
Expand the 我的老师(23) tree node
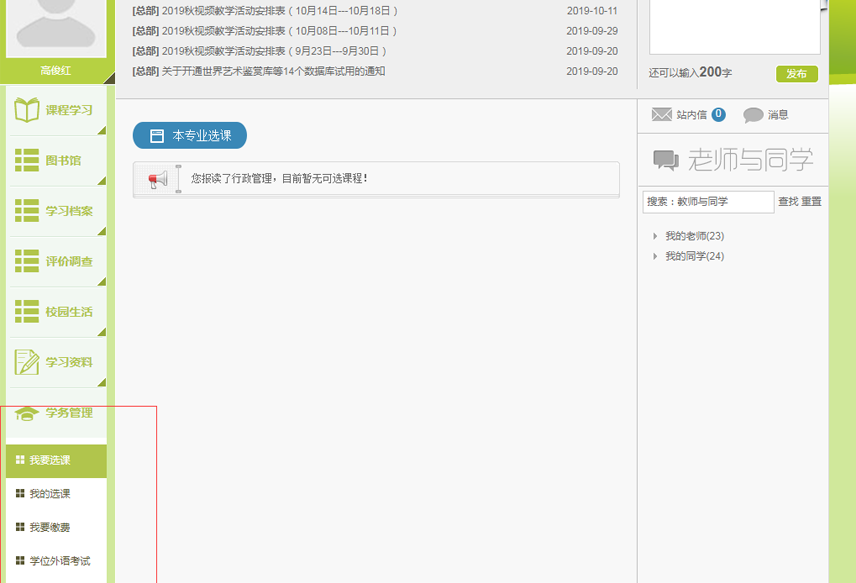(655, 236)
